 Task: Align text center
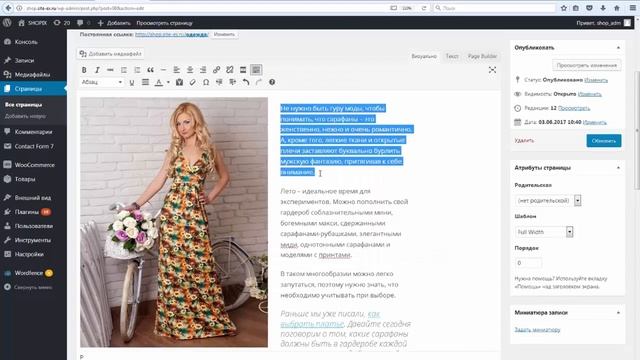[x=190, y=70]
